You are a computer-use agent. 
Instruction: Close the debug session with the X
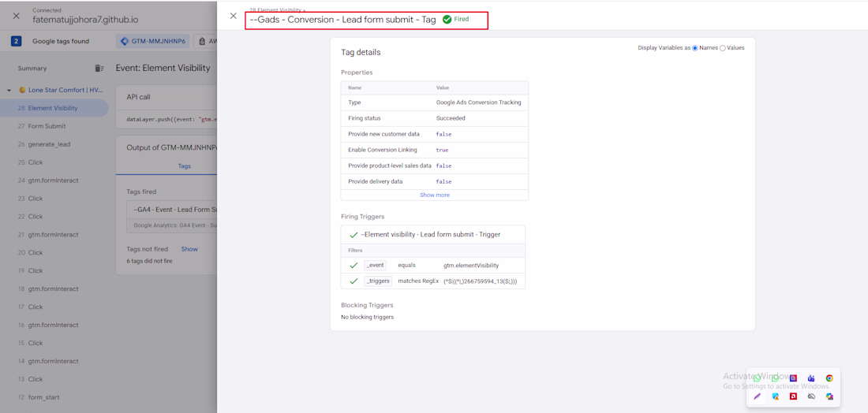tap(16, 16)
